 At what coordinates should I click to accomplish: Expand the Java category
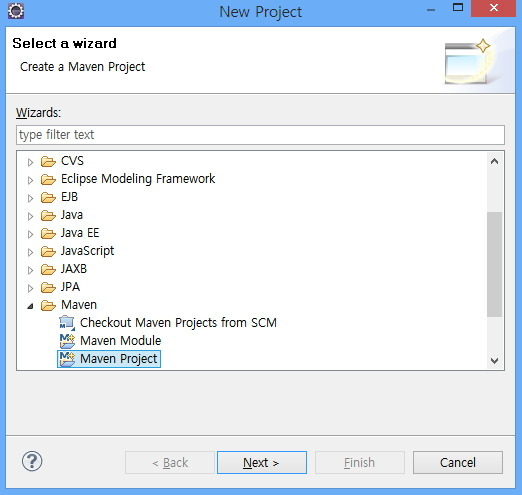coord(30,216)
